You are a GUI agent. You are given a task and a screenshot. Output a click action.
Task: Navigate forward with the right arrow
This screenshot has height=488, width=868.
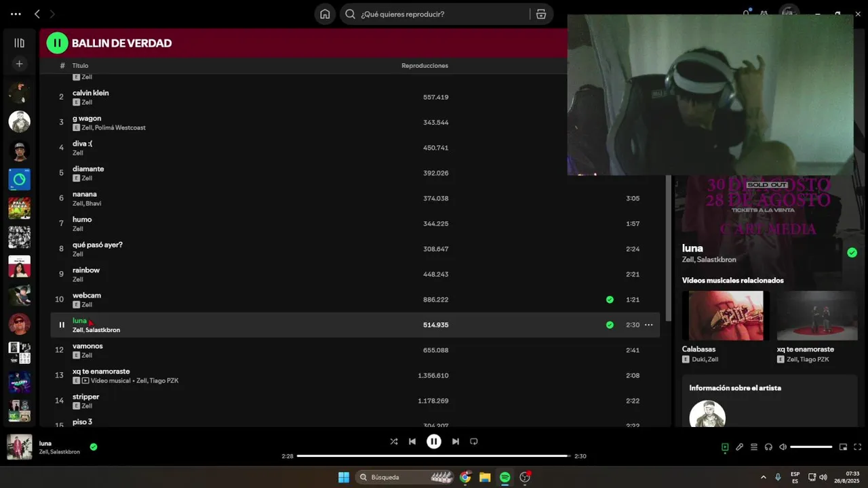click(52, 14)
